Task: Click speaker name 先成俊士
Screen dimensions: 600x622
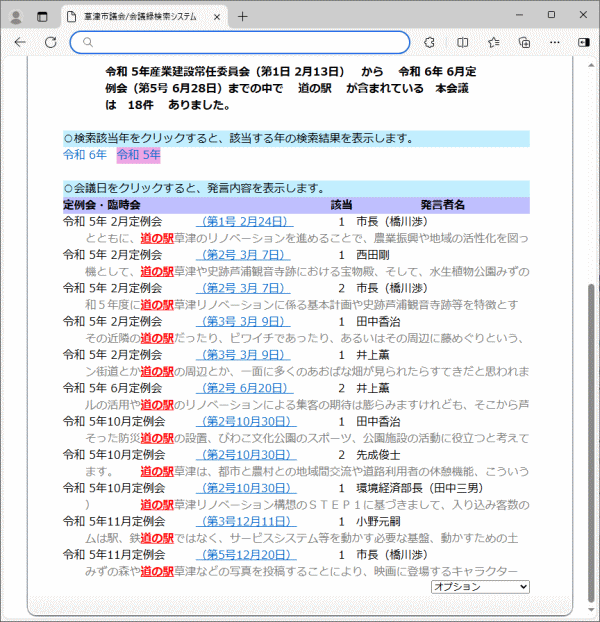Action: (x=378, y=455)
